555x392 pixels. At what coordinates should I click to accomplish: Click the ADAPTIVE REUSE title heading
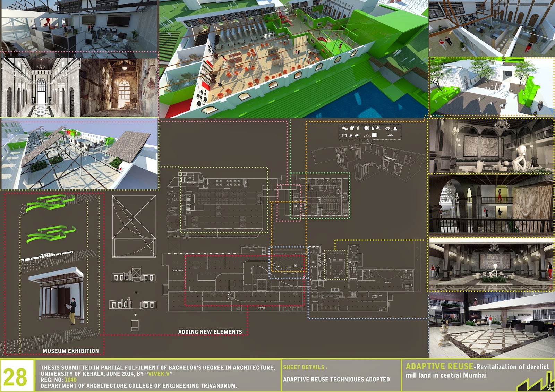(x=439, y=366)
